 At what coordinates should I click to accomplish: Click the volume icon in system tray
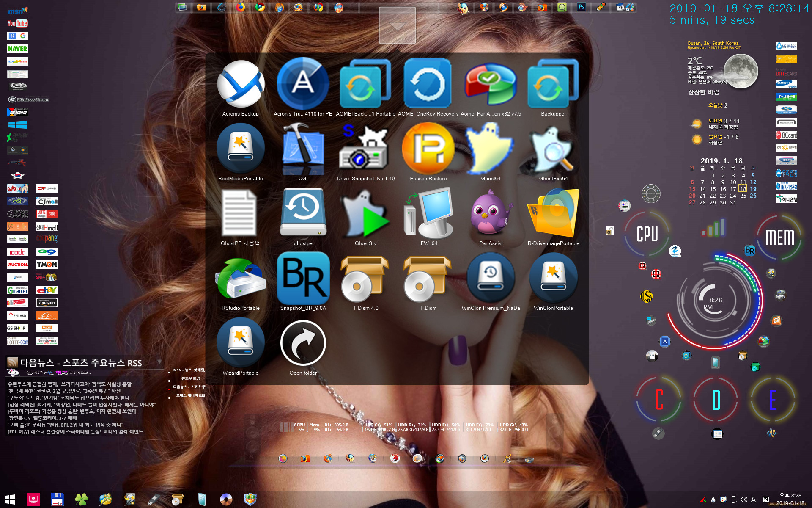[743, 500]
